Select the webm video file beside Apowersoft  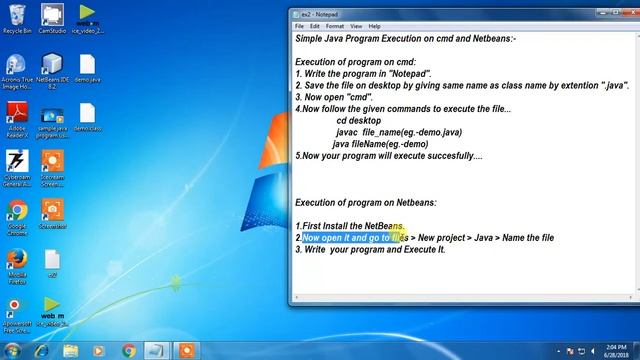click(x=52, y=312)
